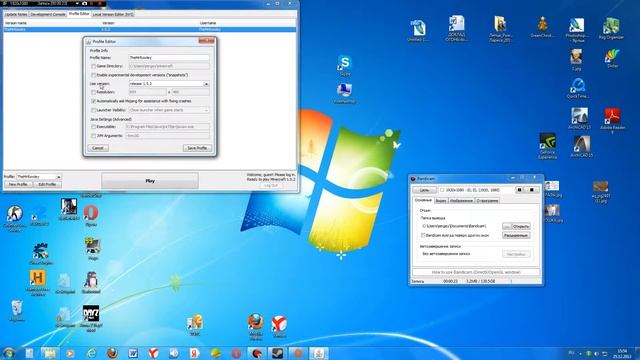Open Internet Explorer from the taskbar
The height and width of the screenshot is (360, 640).
[x=91, y=353]
